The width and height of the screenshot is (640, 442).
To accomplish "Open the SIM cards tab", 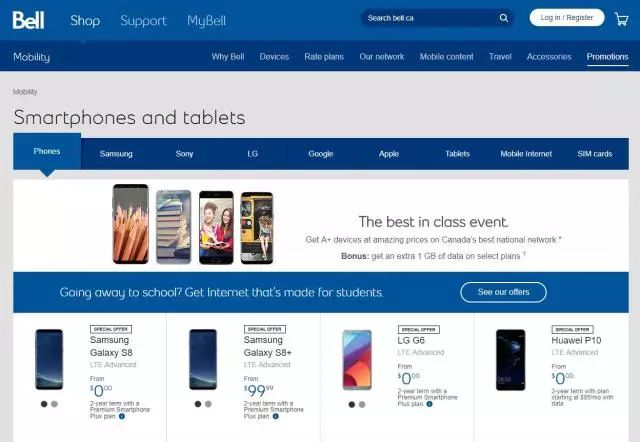I will click(595, 154).
